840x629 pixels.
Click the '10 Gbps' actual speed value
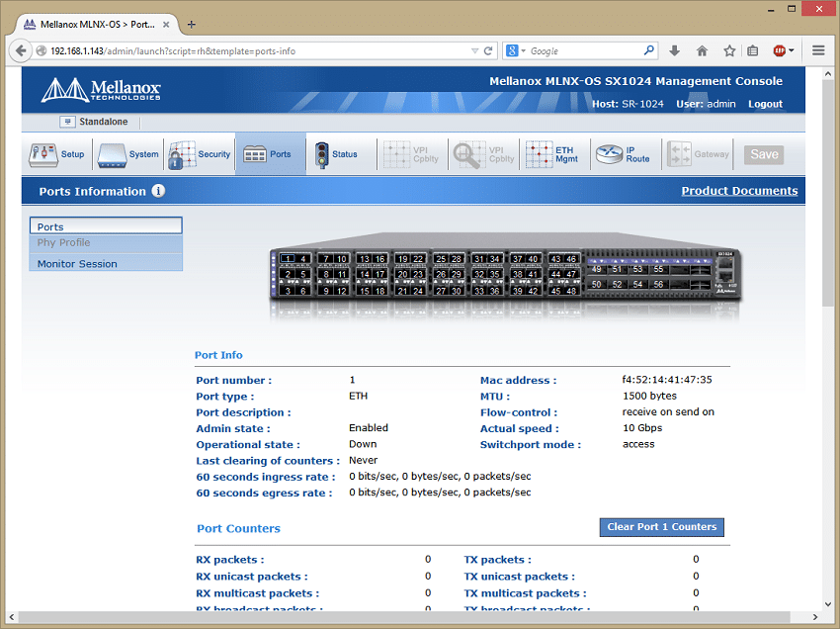pos(642,428)
